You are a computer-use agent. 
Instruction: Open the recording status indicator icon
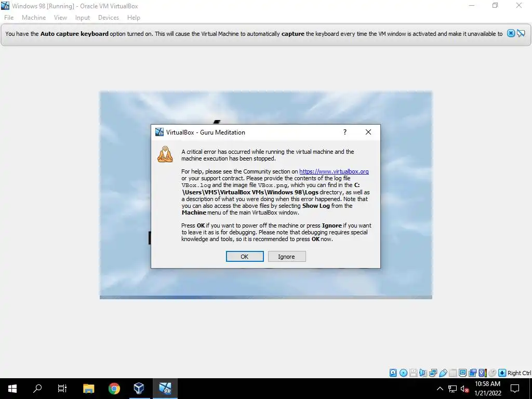[x=472, y=373]
